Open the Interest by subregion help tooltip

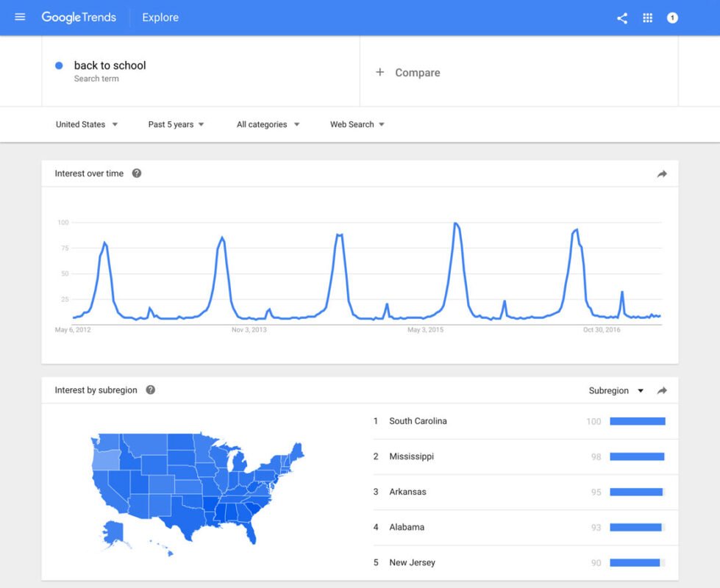[x=151, y=390]
